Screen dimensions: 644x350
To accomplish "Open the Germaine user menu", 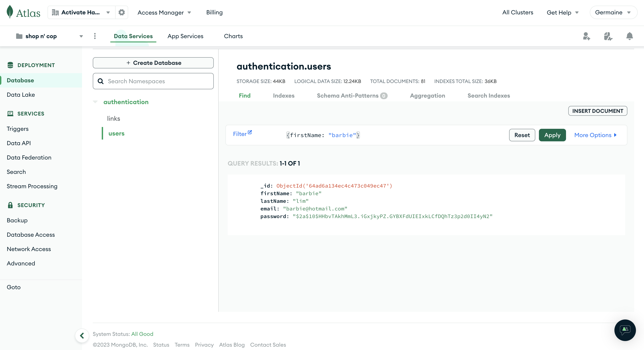I will click(x=613, y=12).
